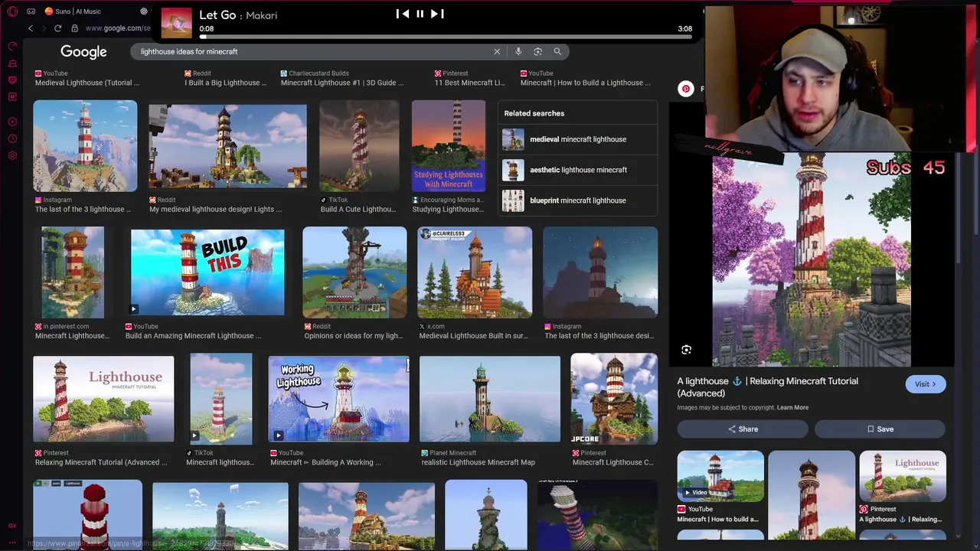Click the 'Related searches' heading

(534, 113)
